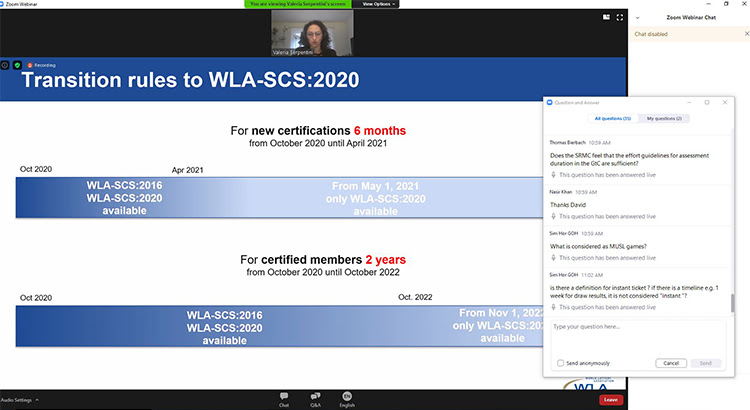Expand the View Options dropdown
This screenshot has height=410, width=750.
[x=378, y=4]
